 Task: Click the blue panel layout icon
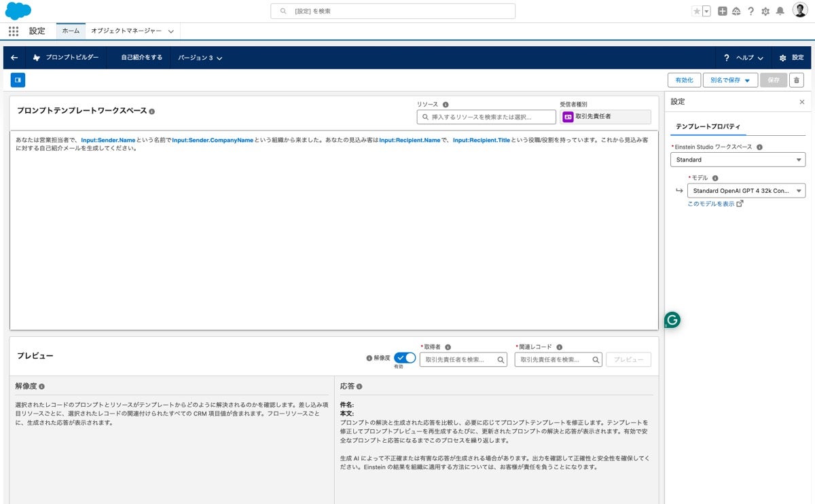click(18, 79)
